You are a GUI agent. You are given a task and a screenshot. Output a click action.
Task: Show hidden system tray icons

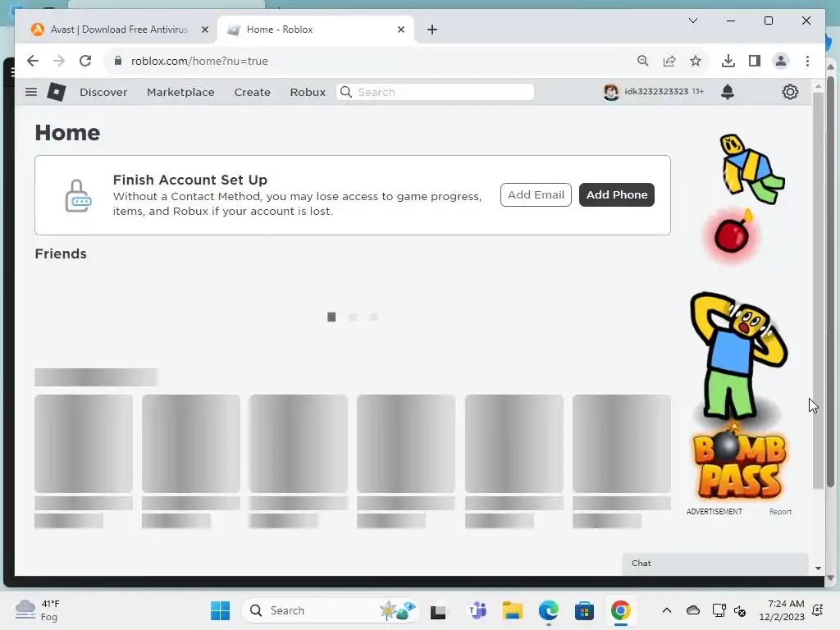point(666,610)
